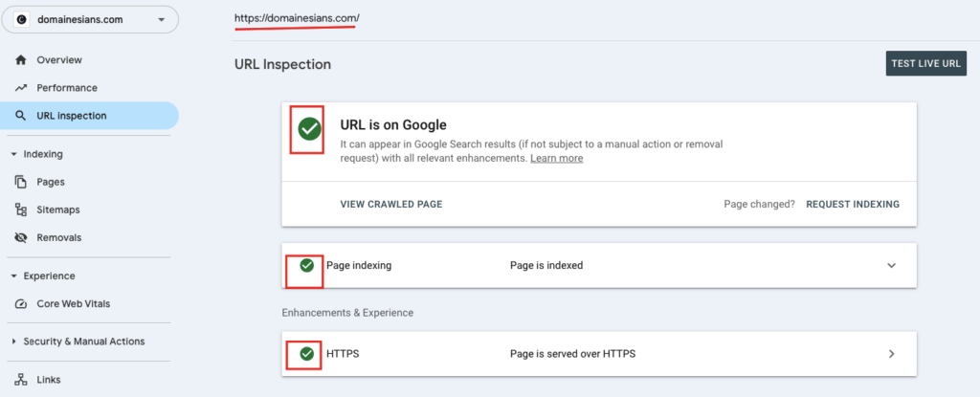Click the 'Page indexing' row label
Image resolution: width=980 pixels, height=397 pixels.
point(359,265)
